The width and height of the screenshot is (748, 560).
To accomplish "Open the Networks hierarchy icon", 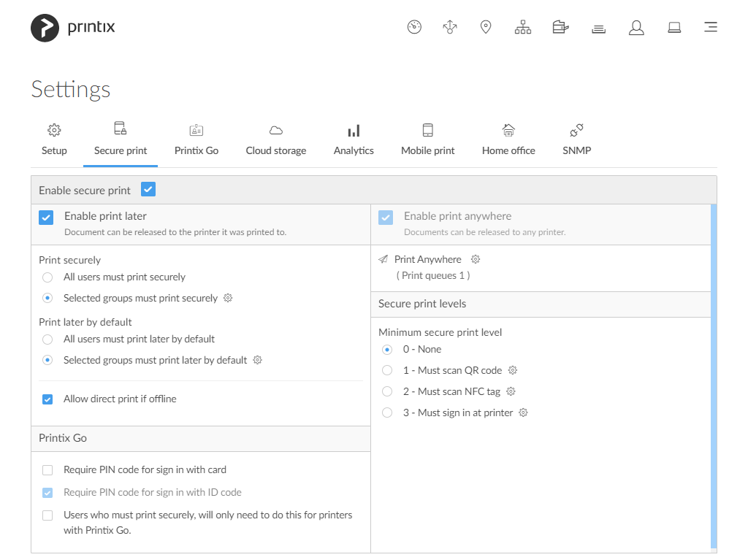I will pos(523,28).
